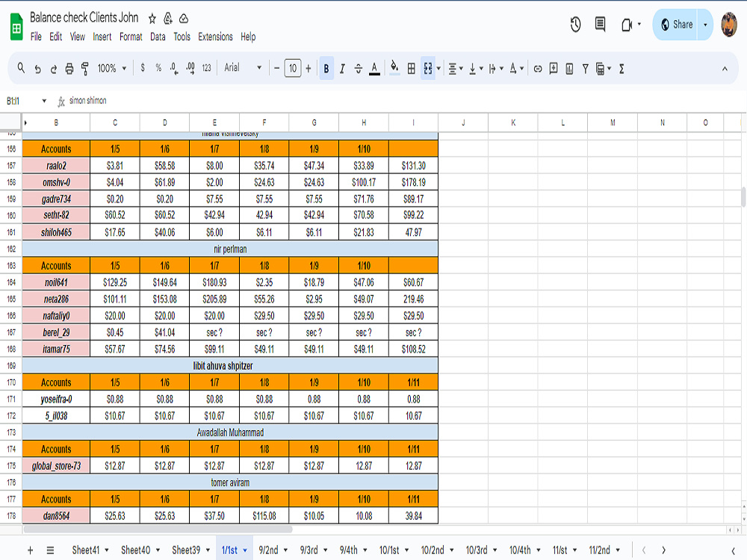Redo the last action
The height and width of the screenshot is (560, 747).
pyautogui.click(x=53, y=69)
